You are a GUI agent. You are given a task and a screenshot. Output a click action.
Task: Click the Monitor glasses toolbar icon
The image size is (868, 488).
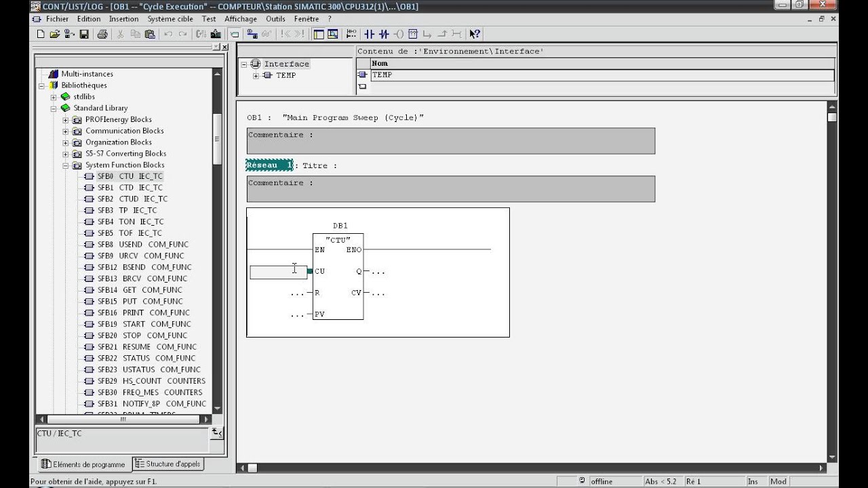pyautogui.click(x=266, y=34)
